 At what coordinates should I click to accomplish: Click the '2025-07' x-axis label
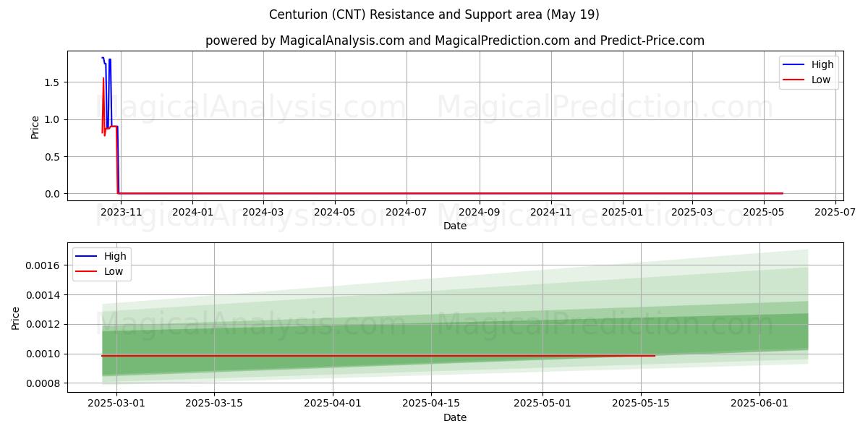coord(835,212)
